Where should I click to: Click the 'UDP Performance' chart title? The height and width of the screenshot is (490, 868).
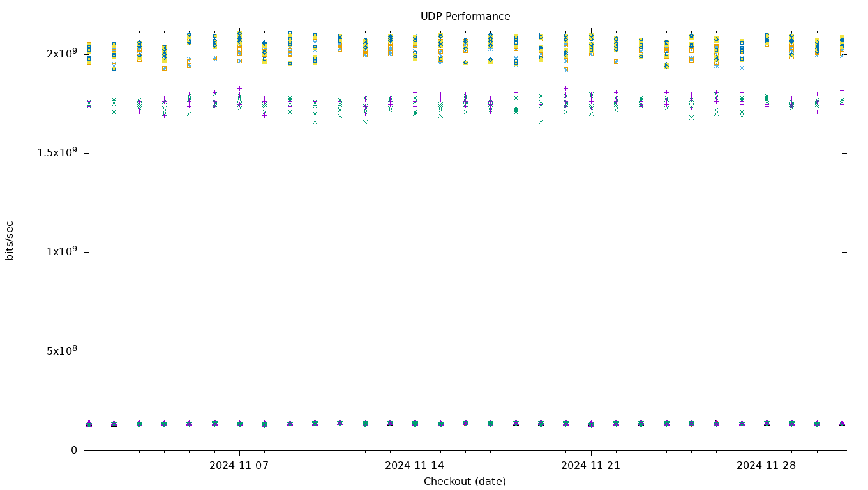(x=465, y=17)
